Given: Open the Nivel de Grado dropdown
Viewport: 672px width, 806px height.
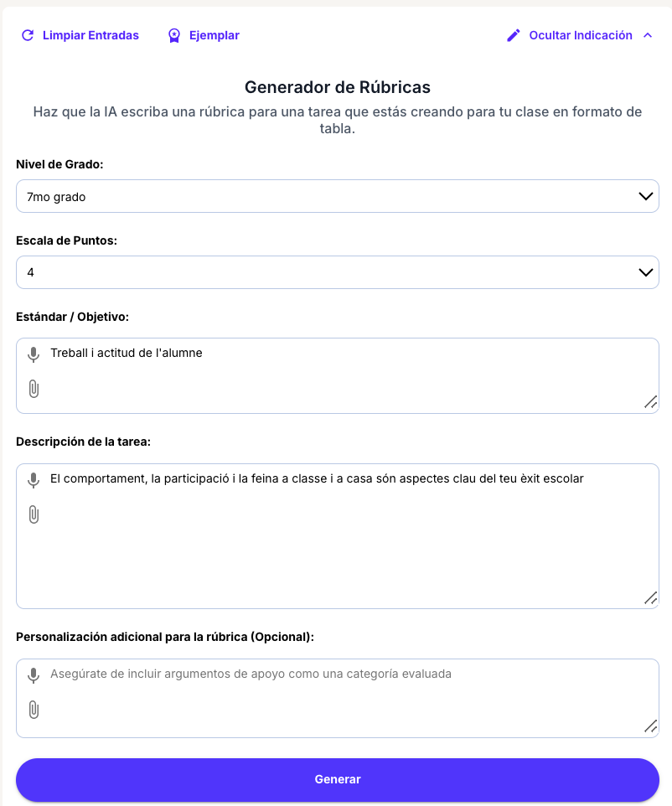Looking at the screenshot, I should [x=337, y=196].
